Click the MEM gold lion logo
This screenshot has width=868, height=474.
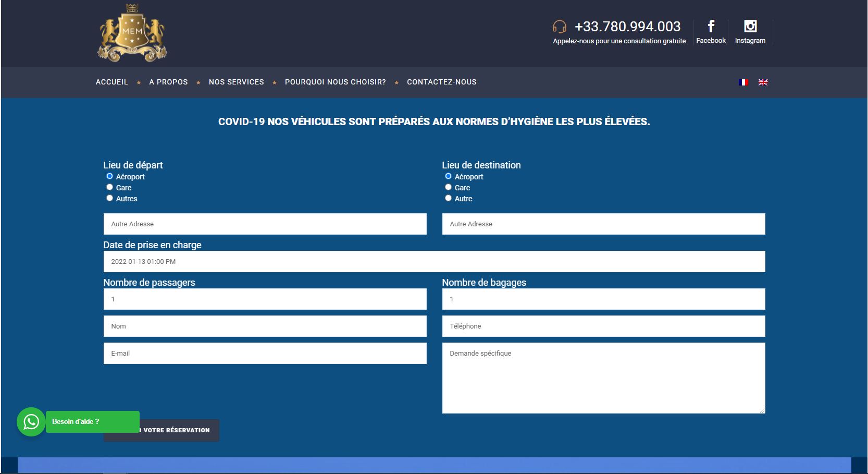pyautogui.click(x=132, y=33)
